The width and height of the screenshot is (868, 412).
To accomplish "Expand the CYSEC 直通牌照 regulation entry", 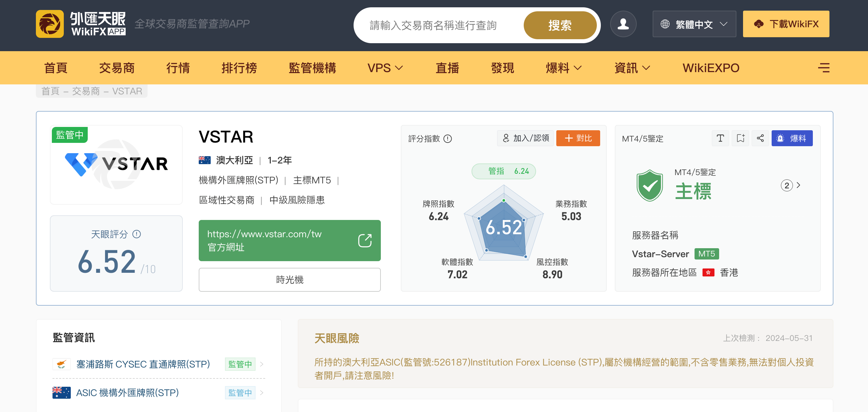I will click(262, 364).
